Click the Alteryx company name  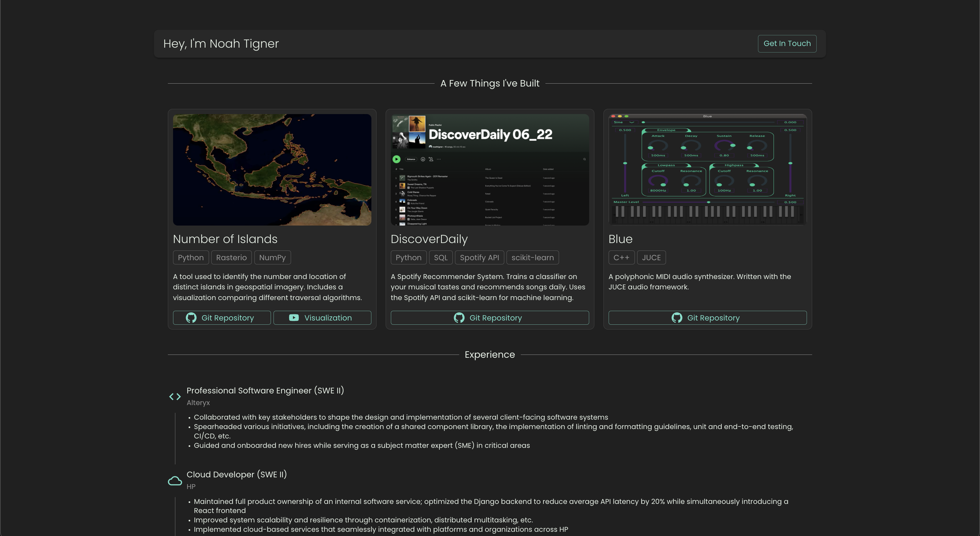click(x=198, y=402)
